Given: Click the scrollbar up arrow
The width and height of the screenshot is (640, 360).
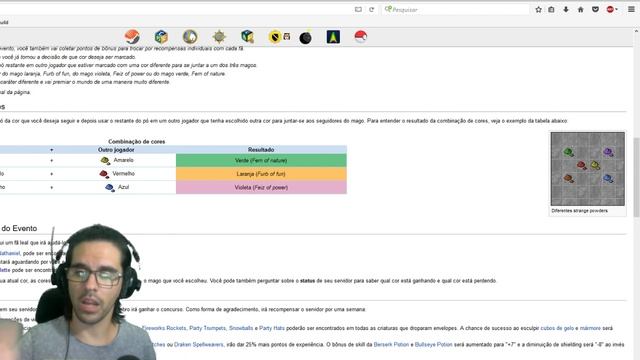Looking at the screenshot, I should point(636,31).
